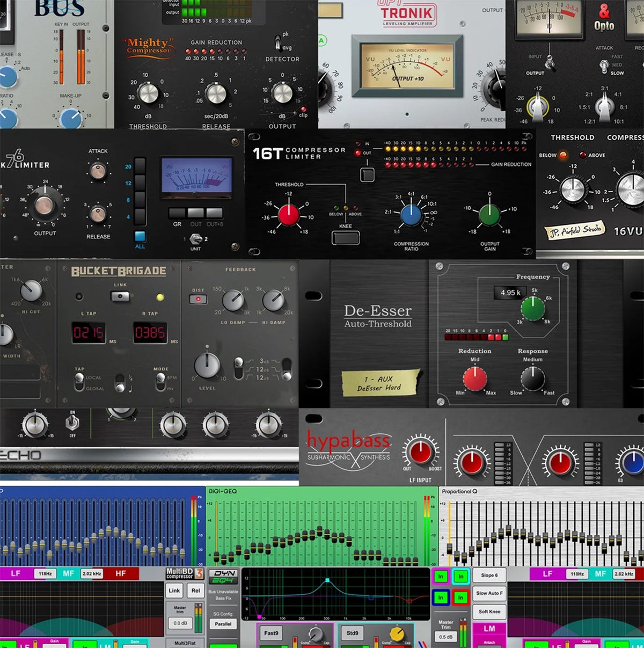Click the Soft Knee button
Image resolution: width=644 pixels, height=648 pixels.
click(489, 611)
